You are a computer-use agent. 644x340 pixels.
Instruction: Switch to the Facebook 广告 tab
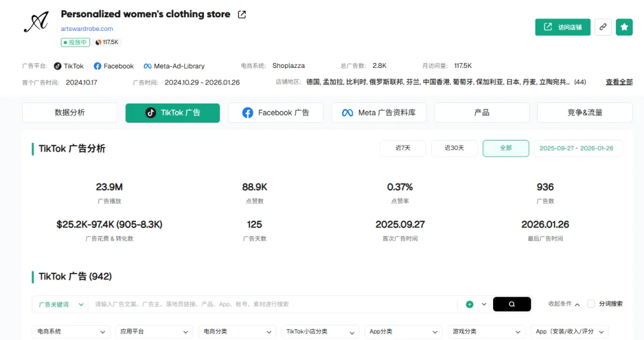(275, 113)
